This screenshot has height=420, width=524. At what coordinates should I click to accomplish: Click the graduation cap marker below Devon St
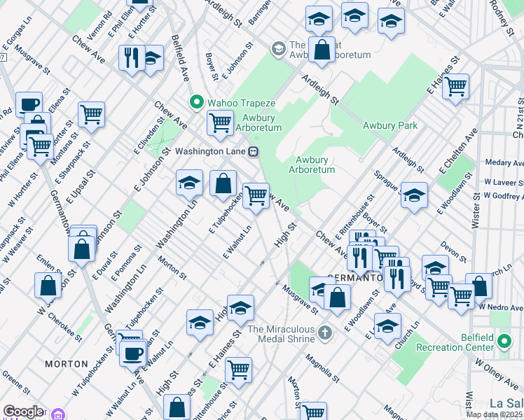(x=435, y=267)
